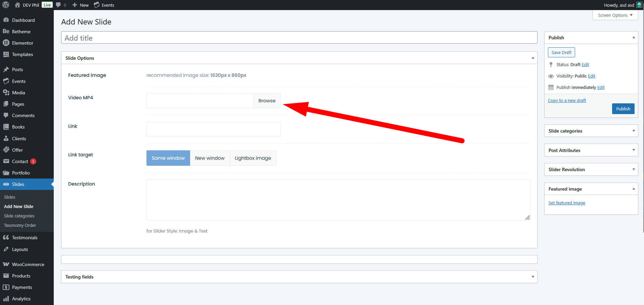
Task: Open WooCommerce via its sidebar icon
Action: coord(6,264)
